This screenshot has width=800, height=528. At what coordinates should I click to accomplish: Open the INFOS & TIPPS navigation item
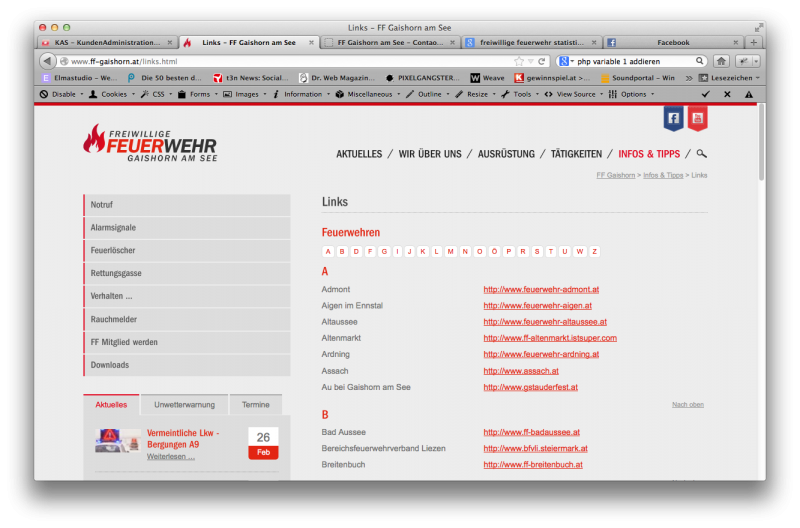pyautogui.click(x=649, y=154)
